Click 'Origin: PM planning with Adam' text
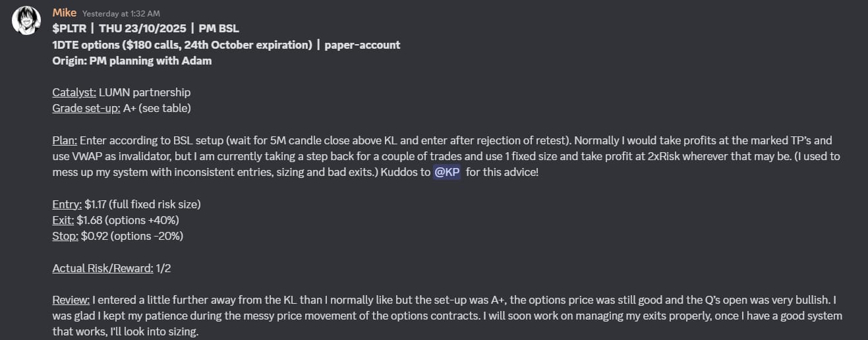Image resolution: width=868 pixels, height=340 pixels. coord(132,61)
